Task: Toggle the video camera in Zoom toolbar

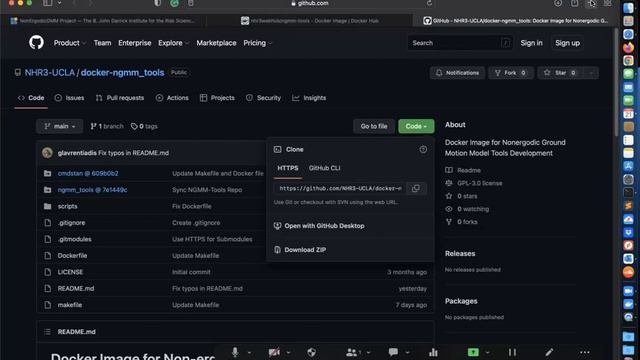Action: point(274,352)
